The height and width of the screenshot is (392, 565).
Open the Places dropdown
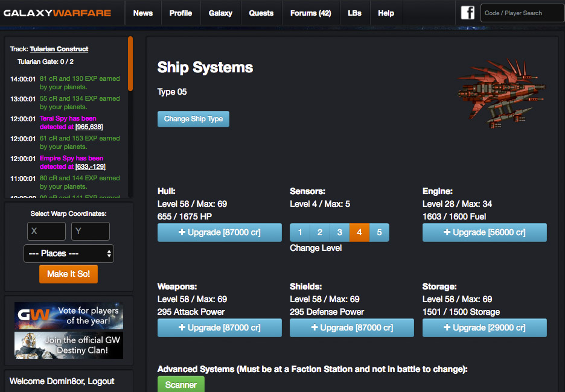pos(69,253)
